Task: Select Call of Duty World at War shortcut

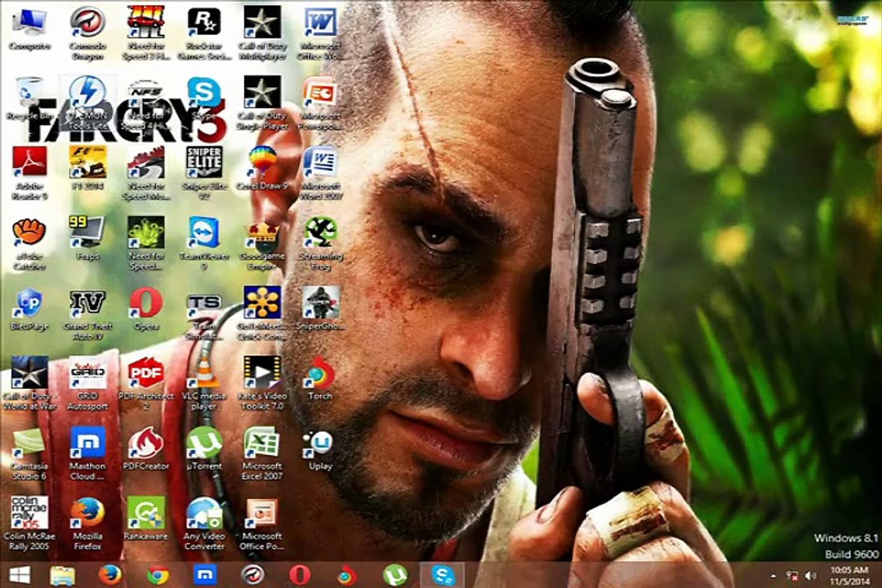Action: 29,383
